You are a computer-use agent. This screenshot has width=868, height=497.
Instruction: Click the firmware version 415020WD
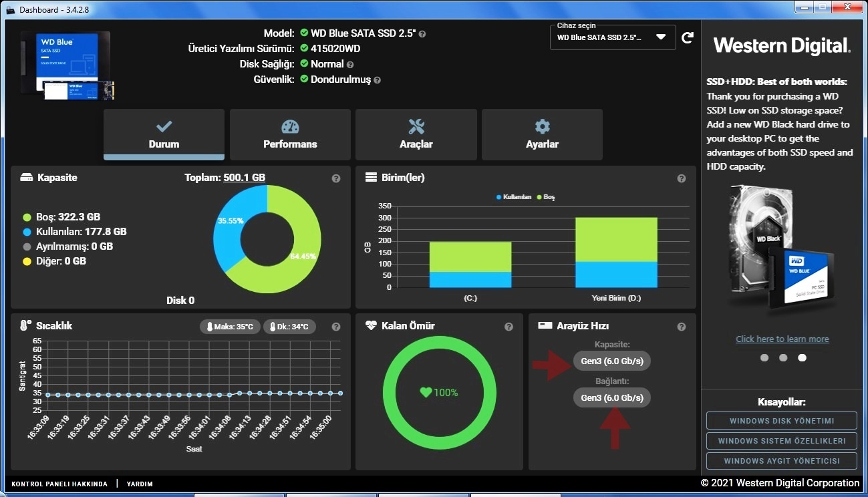point(335,48)
